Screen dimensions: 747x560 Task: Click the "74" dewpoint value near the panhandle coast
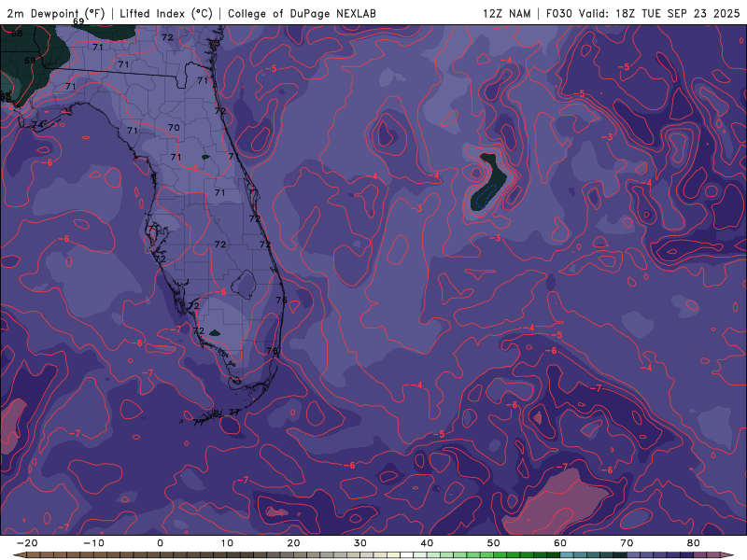[x=37, y=125]
